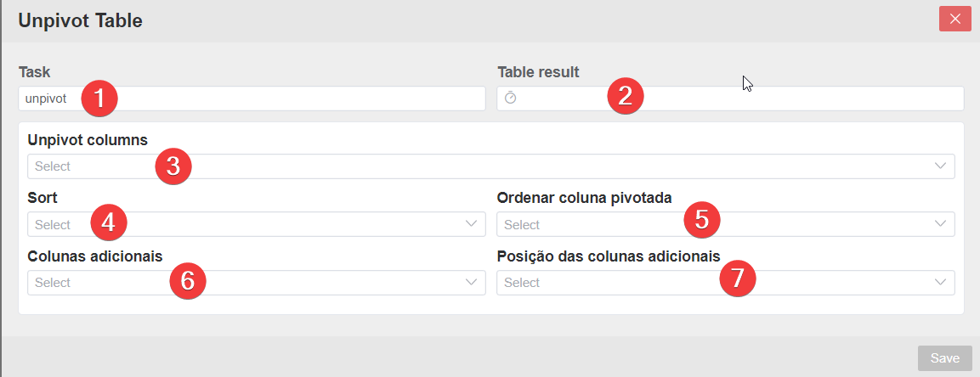The height and width of the screenshot is (377, 980).
Task: Open the Sort dropdown chevron
Action: click(x=472, y=224)
